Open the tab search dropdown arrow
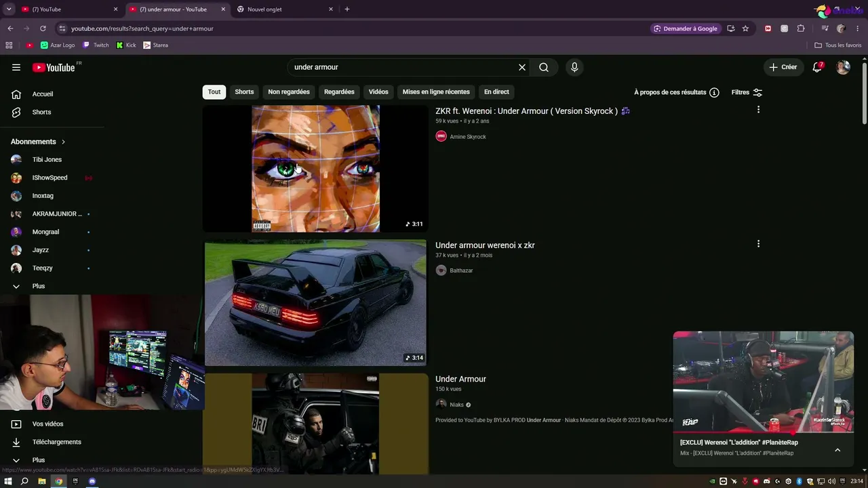This screenshot has width=868, height=488. 9,9
